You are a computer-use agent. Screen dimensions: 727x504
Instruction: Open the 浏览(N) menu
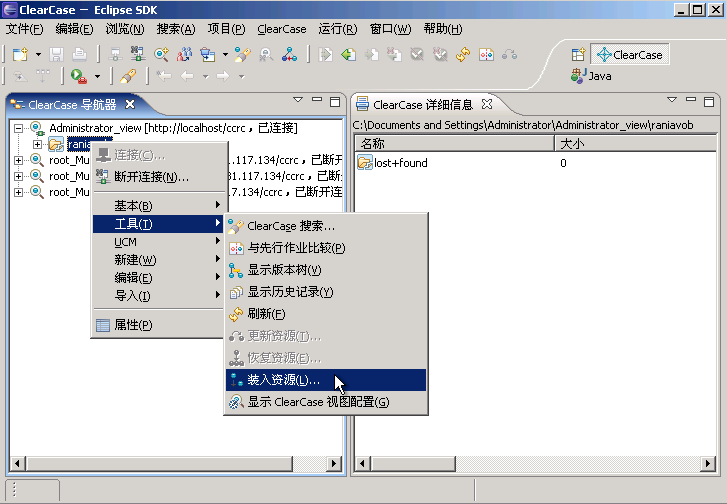[x=125, y=29]
